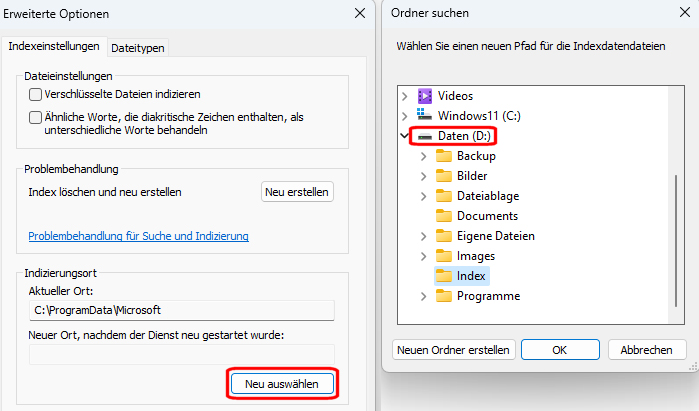Expand the Images folder chevron

(424, 256)
